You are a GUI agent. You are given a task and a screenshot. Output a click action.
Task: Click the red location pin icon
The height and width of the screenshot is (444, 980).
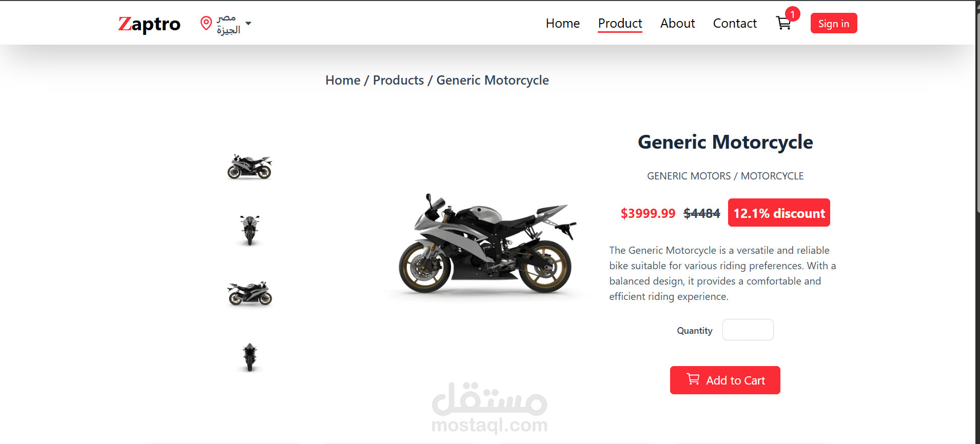point(206,23)
